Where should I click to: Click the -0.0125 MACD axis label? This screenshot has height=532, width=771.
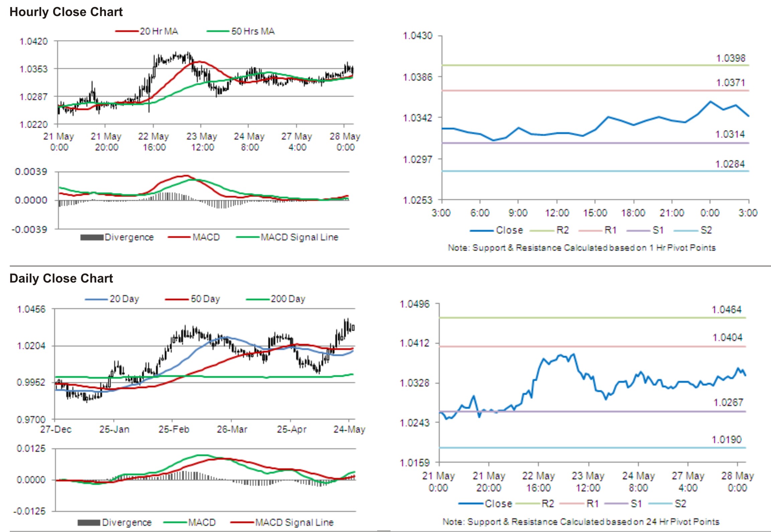coord(29,511)
